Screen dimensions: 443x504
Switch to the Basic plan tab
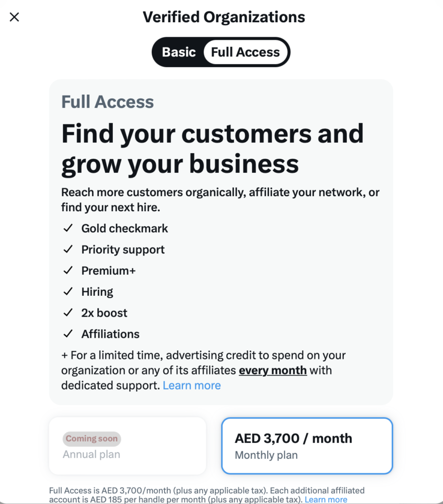tap(178, 52)
